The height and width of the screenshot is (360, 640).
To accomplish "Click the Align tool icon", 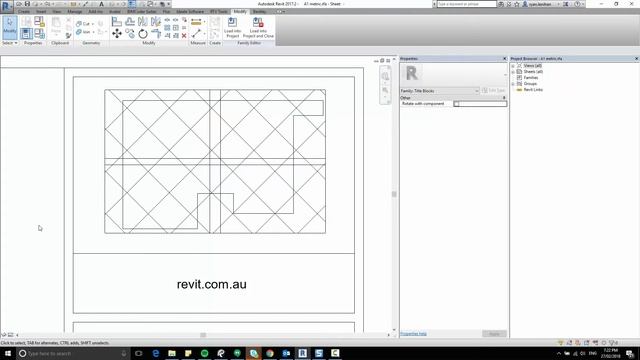I will click(x=117, y=22).
